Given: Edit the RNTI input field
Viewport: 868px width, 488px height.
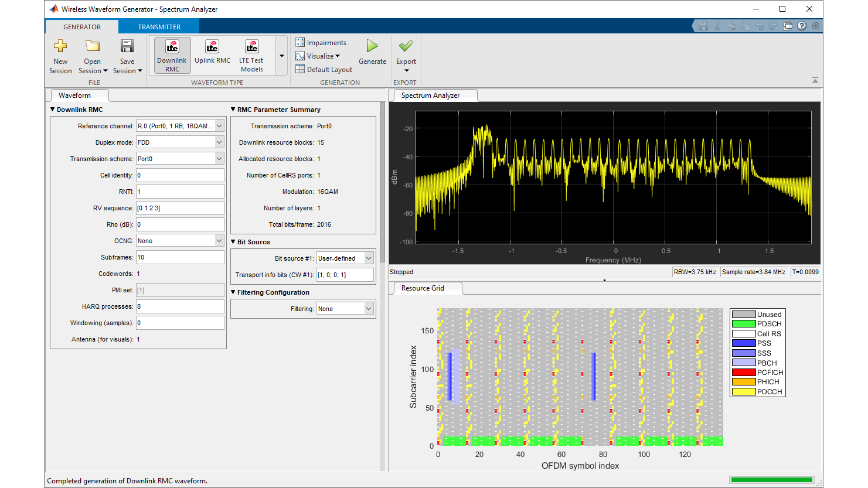Looking at the screenshot, I should 180,191.
